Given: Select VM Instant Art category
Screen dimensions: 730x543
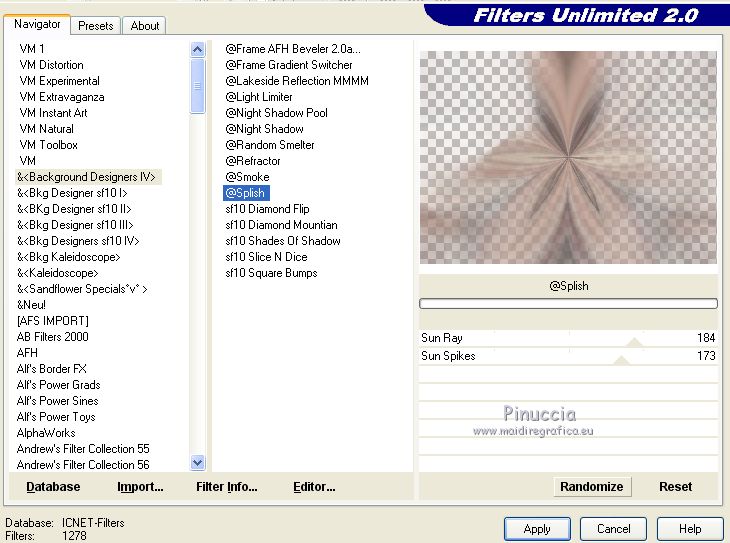Looking at the screenshot, I should click(54, 113).
